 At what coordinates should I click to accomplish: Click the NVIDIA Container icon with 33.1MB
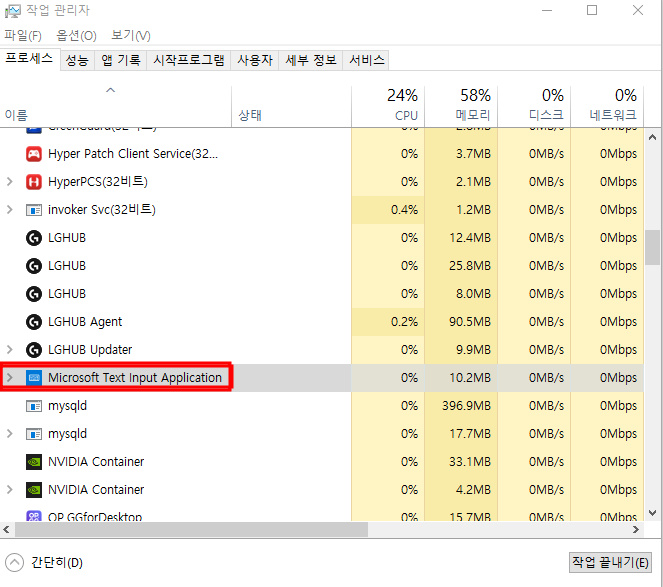pos(34,462)
